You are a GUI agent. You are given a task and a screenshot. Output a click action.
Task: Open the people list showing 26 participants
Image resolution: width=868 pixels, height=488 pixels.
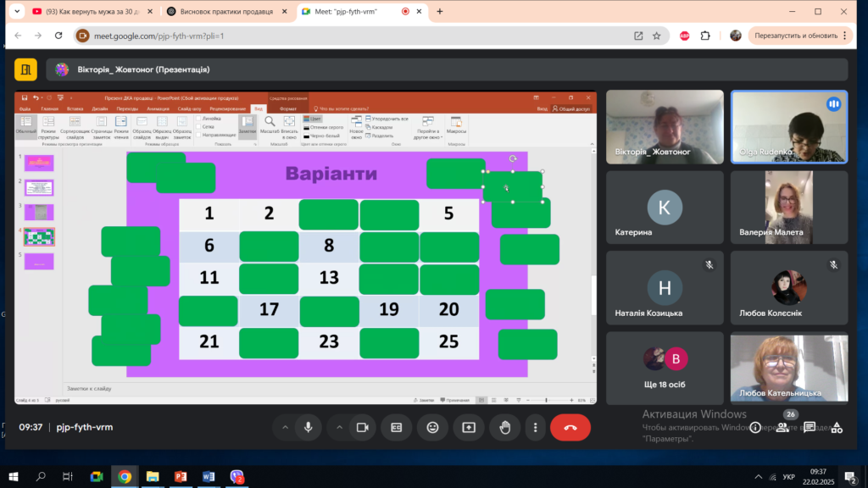(x=782, y=428)
